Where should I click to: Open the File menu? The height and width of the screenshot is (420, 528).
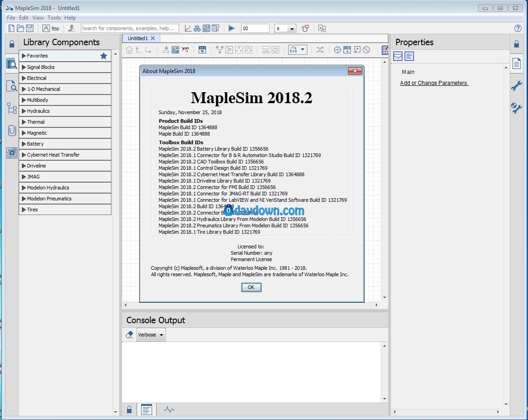click(x=11, y=17)
